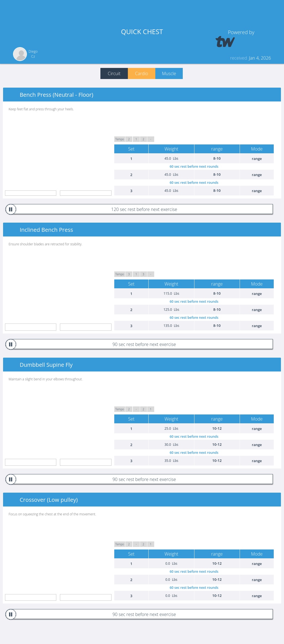The height and width of the screenshot is (644, 284).
Task: Click the Mode column header in Crossover table
Action: pos(257,554)
